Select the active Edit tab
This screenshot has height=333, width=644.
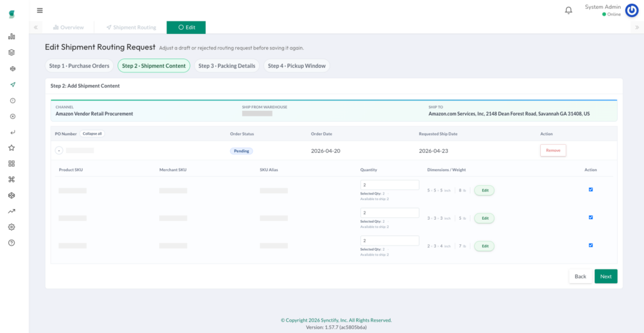pos(186,28)
